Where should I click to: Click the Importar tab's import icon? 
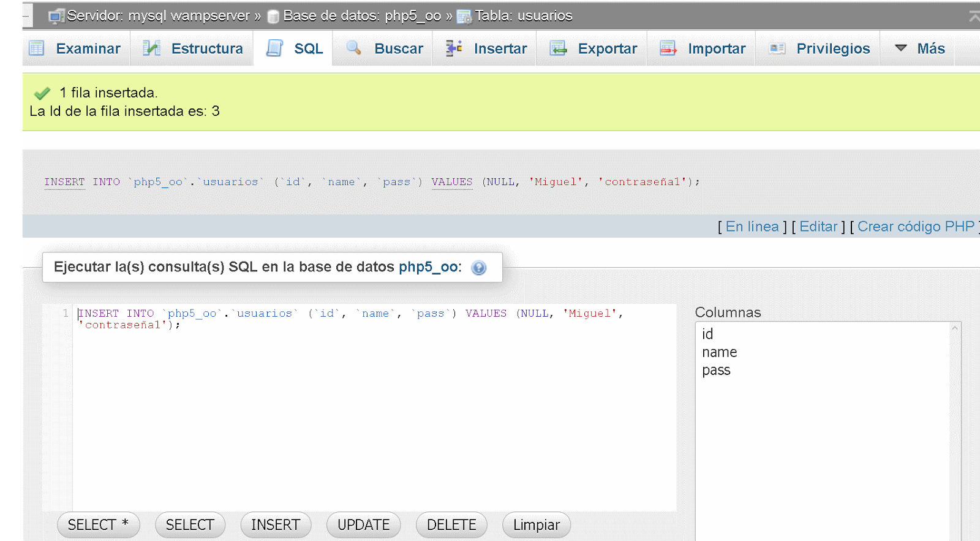(668, 48)
